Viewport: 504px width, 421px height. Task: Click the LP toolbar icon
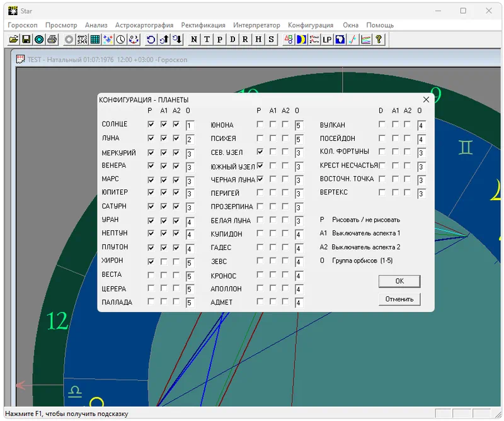pos(327,40)
